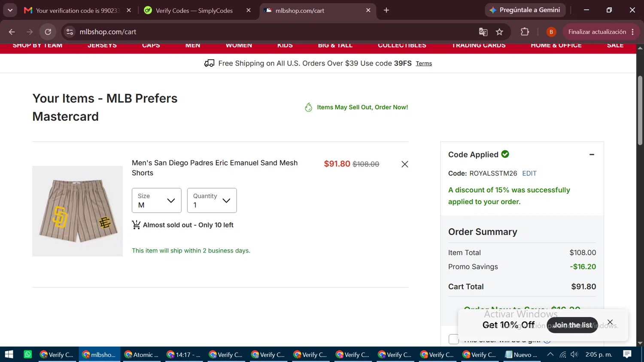
Task: Switch to the Verify Codes — SimplyCodes tab
Action: (194, 10)
